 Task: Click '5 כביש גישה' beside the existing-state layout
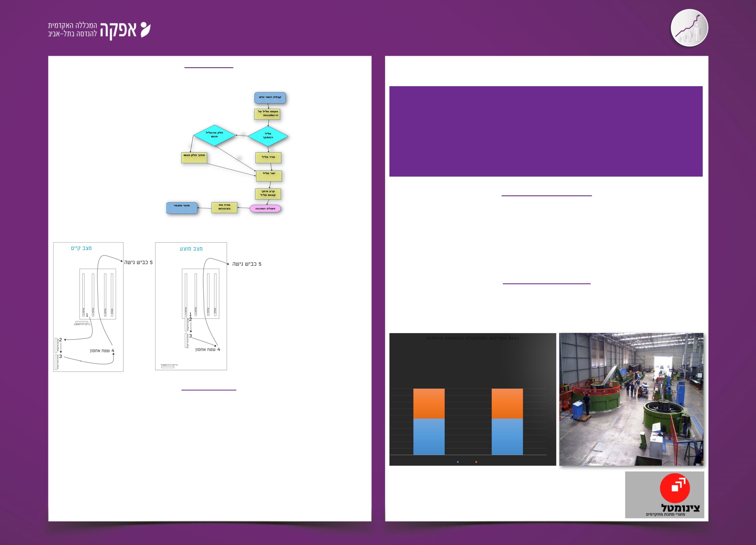point(138,263)
